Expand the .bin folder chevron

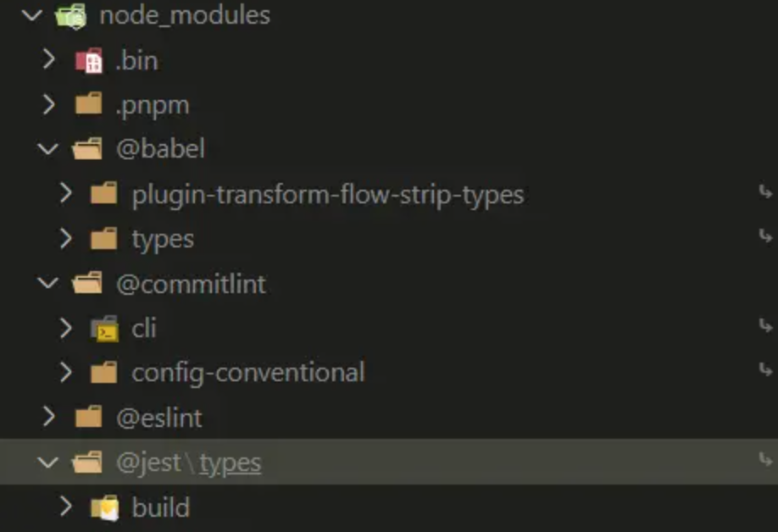(x=48, y=59)
